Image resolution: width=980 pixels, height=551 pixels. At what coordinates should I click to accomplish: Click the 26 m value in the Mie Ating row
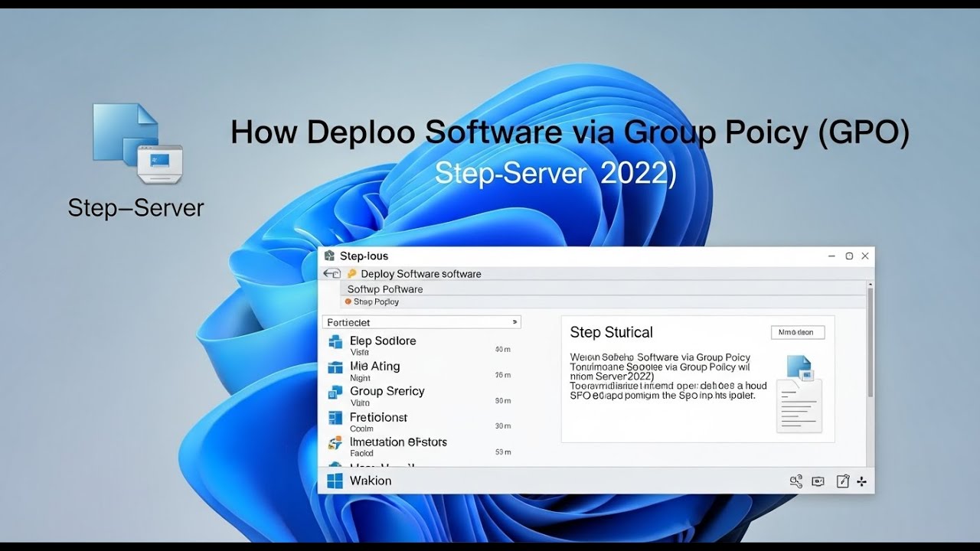pos(503,375)
